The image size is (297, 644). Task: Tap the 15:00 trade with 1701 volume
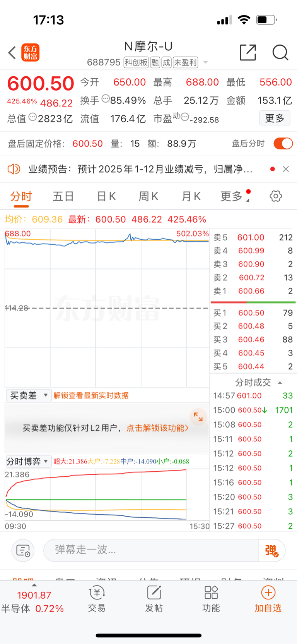click(253, 410)
